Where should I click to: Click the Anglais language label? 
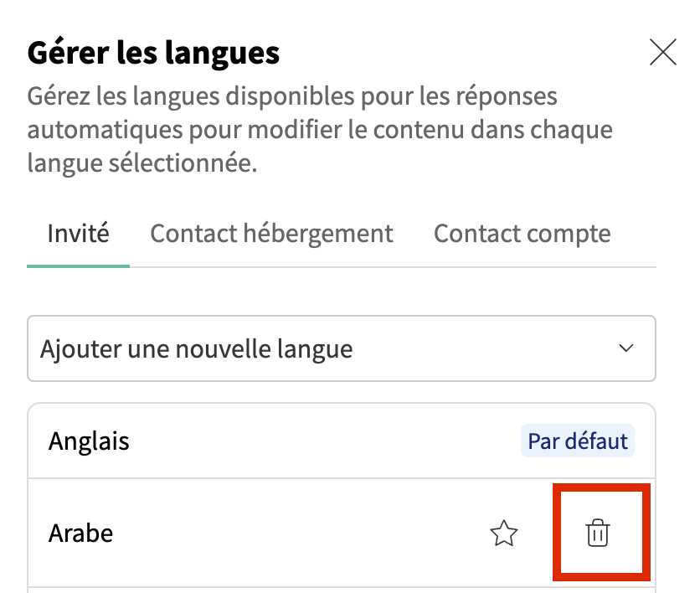(89, 441)
